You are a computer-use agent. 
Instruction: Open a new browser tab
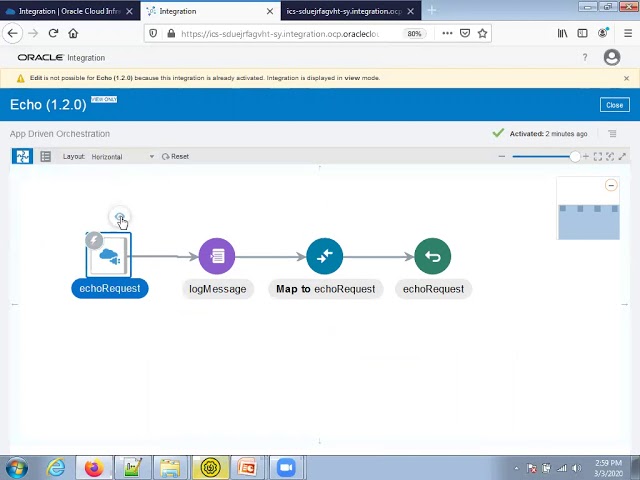(x=431, y=11)
